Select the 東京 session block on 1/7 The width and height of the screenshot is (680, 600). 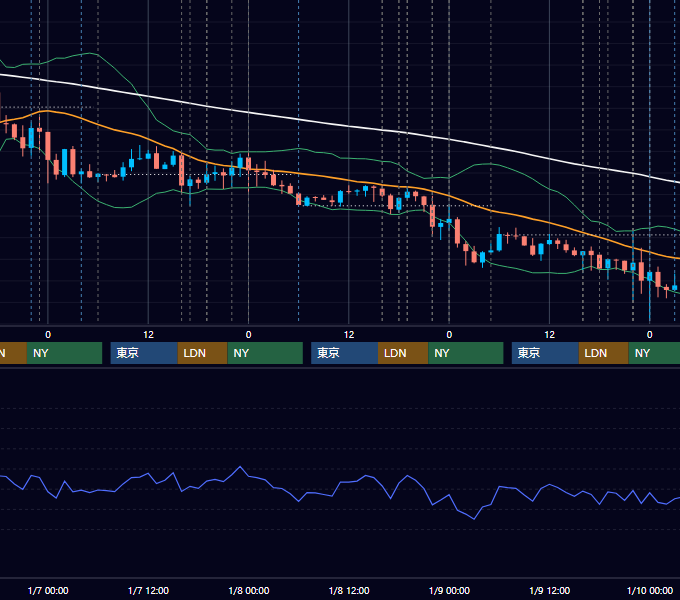[144, 353]
